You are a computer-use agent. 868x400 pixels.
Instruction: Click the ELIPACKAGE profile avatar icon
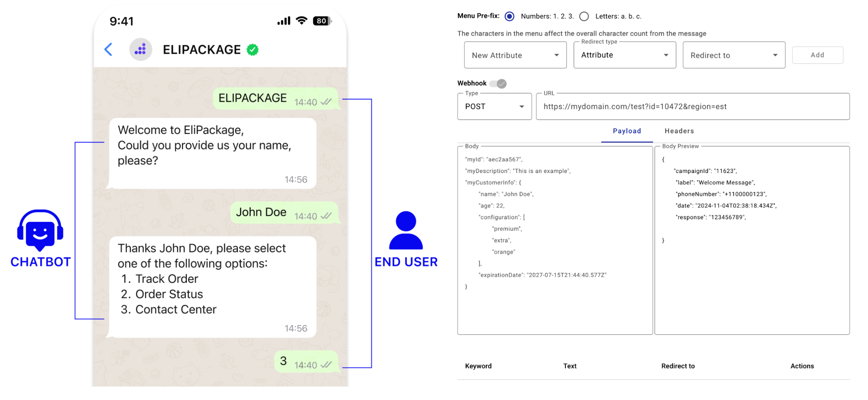pyautogui.click(x=141, y=49)
